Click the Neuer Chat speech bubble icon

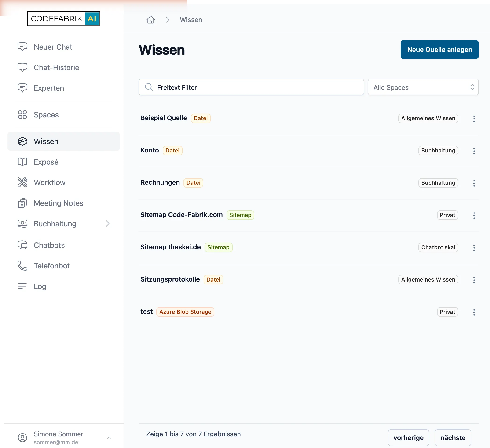point(22,47)
